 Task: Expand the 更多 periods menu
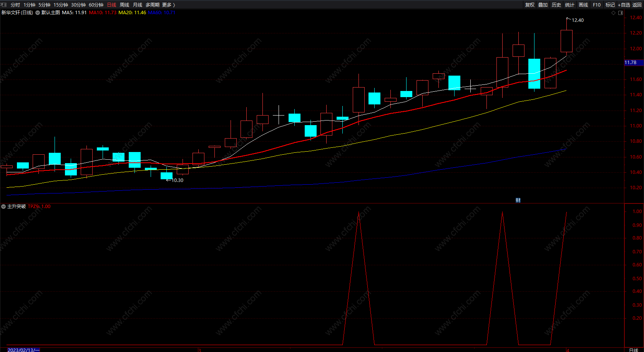click(x=168, y=5)
